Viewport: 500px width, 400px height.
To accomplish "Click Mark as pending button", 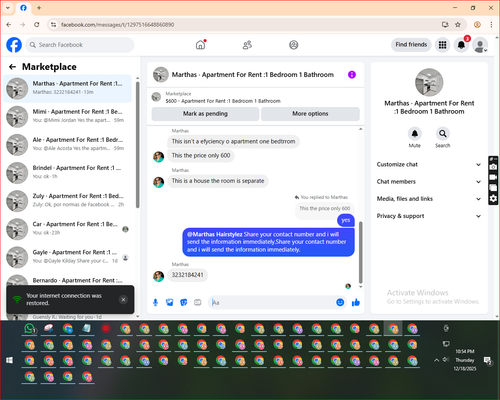I will pos(205,114).
